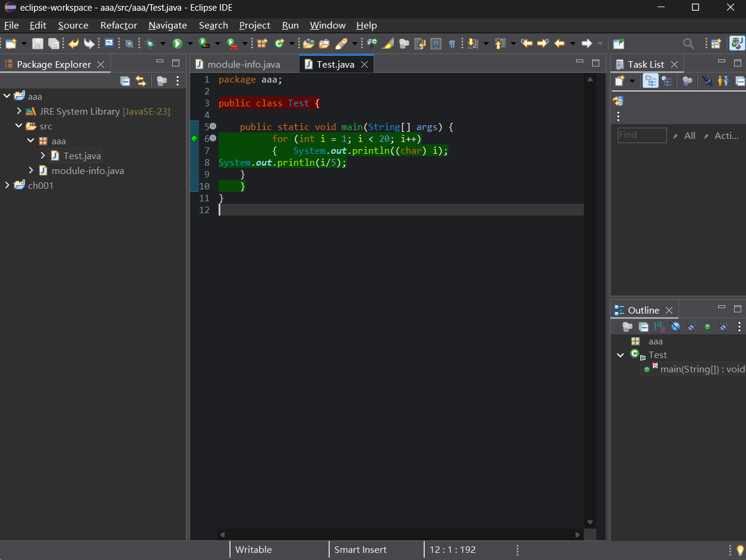Click the Save icon in toolbar
Screen dimensions: 746x560
coord(37,43)
